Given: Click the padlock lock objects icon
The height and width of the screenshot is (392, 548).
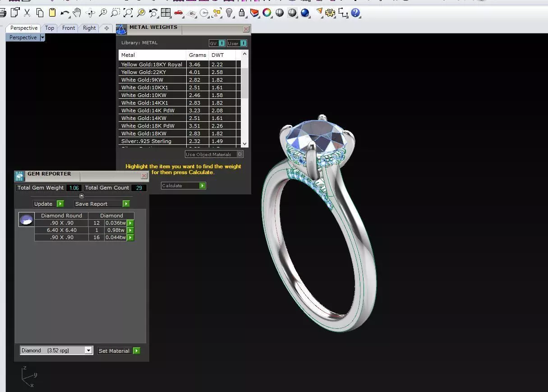Looking at the screenshot, I should click(242, 13).
